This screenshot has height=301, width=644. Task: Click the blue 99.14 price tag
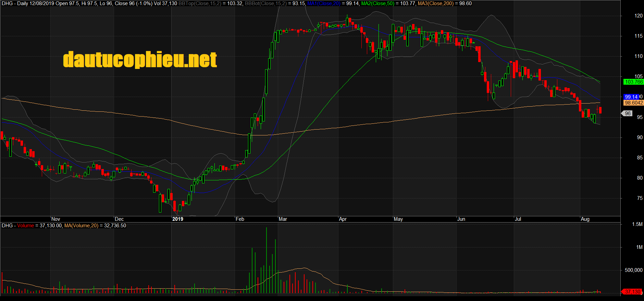(x=631, y=97)
